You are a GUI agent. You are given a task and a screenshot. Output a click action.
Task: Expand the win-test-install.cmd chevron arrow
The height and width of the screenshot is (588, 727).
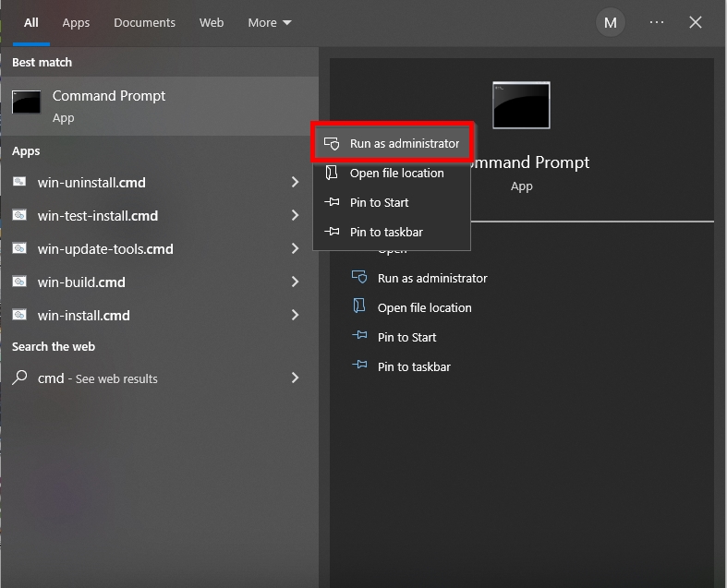(x=295, y=215)
